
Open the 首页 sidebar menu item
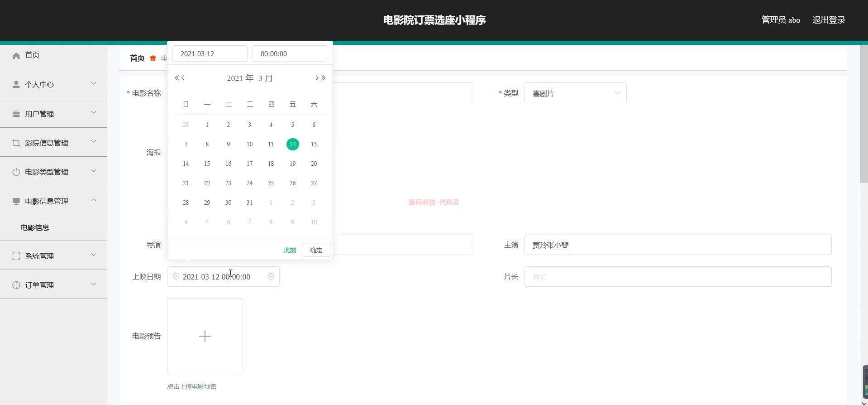[x=53, y=55]
